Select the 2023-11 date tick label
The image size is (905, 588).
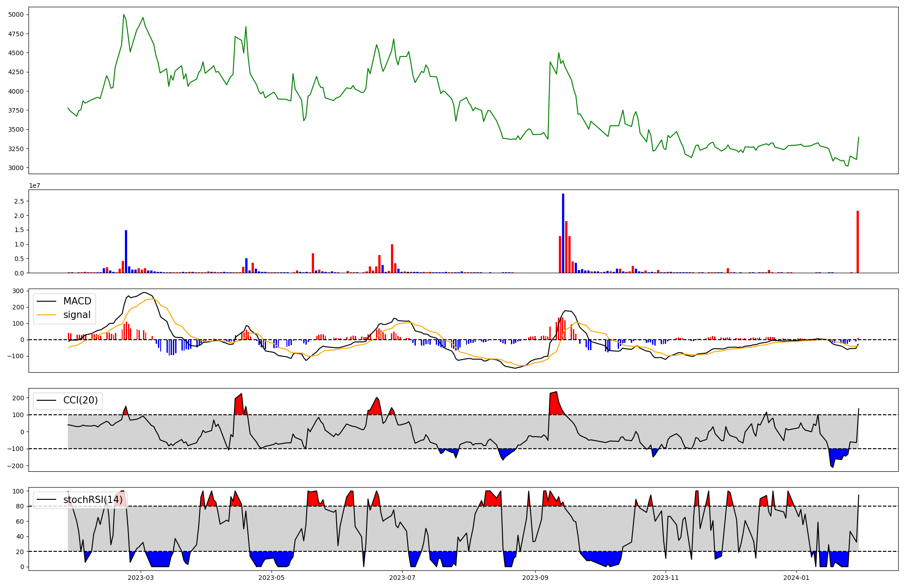[x=666, y=578]
